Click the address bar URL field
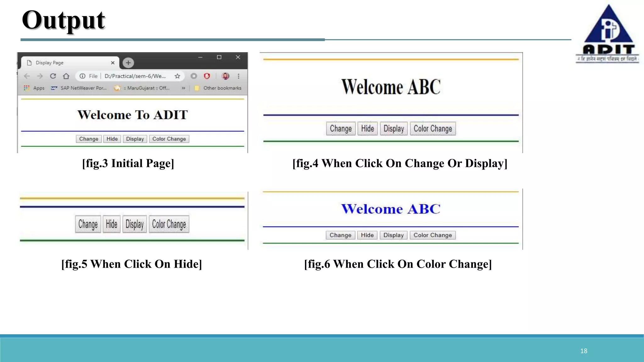The width and height of the screenshot is (644, 362). coord(135,76)
